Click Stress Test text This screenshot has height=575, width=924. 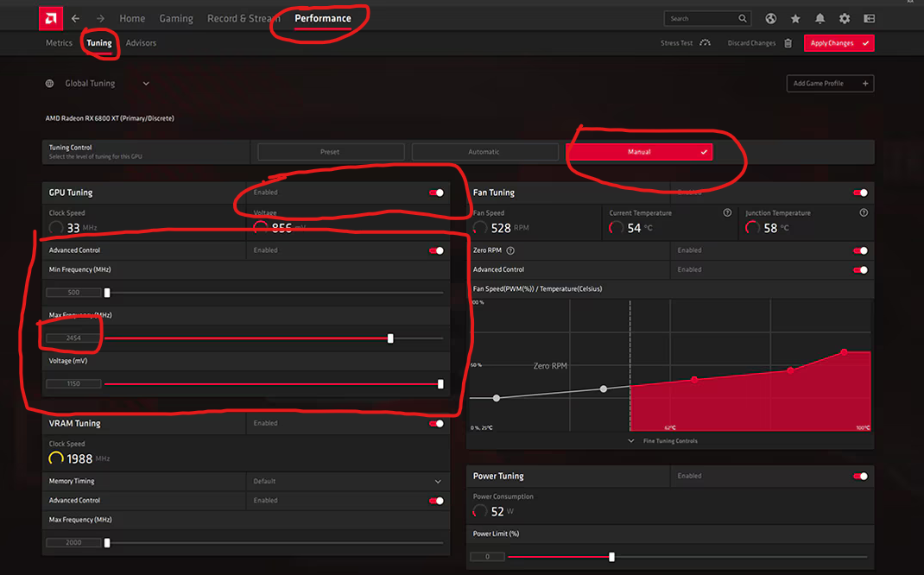pos(676,43)
